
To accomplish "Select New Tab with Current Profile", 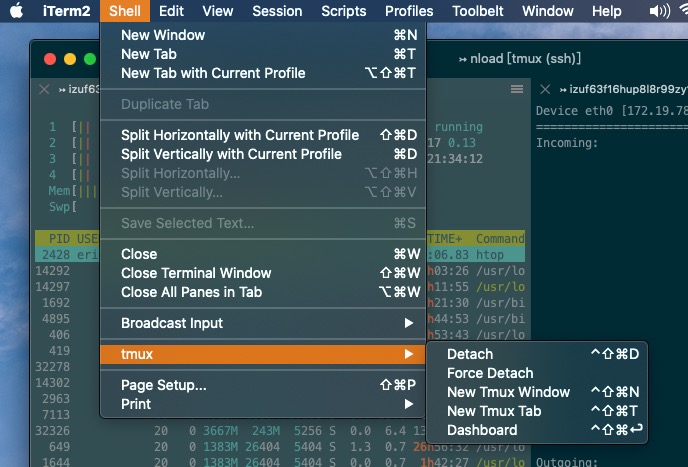I will point(263,73).
